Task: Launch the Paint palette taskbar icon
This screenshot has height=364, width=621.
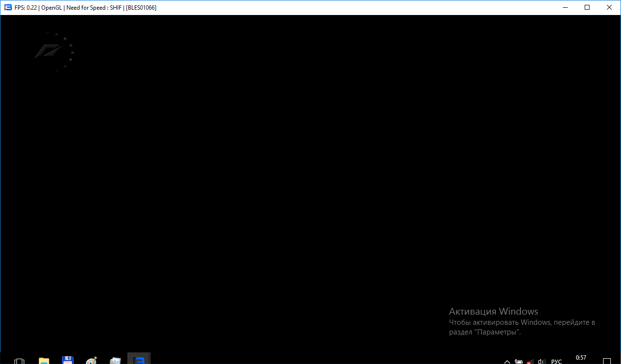Action: tap(91, 361)
